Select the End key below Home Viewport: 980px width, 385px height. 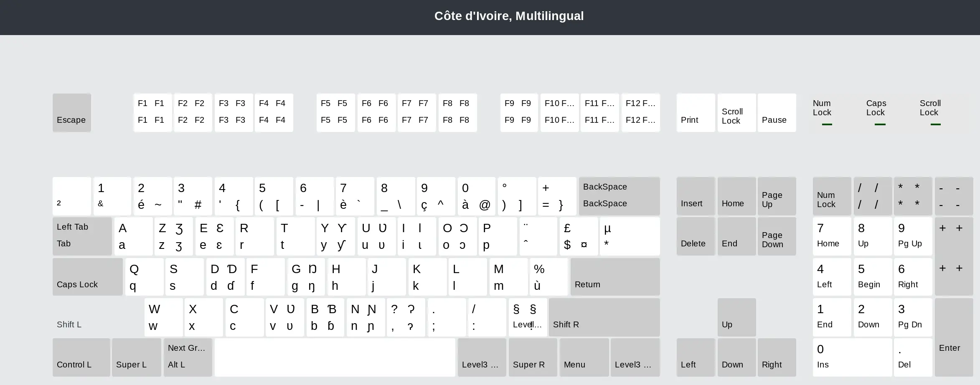point(737,236)
